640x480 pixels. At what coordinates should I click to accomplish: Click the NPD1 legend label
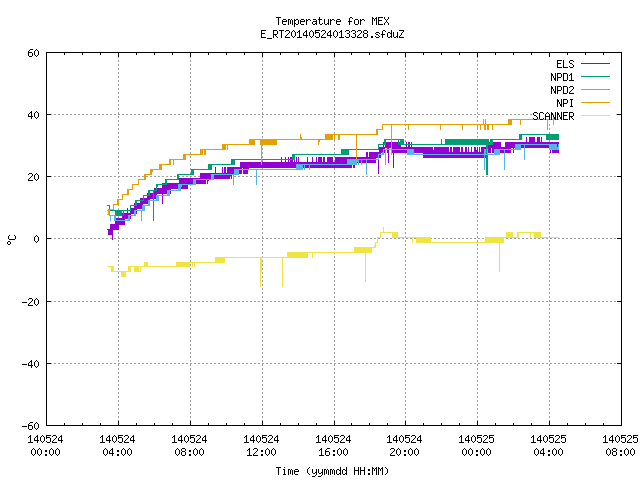click(562, 77)
